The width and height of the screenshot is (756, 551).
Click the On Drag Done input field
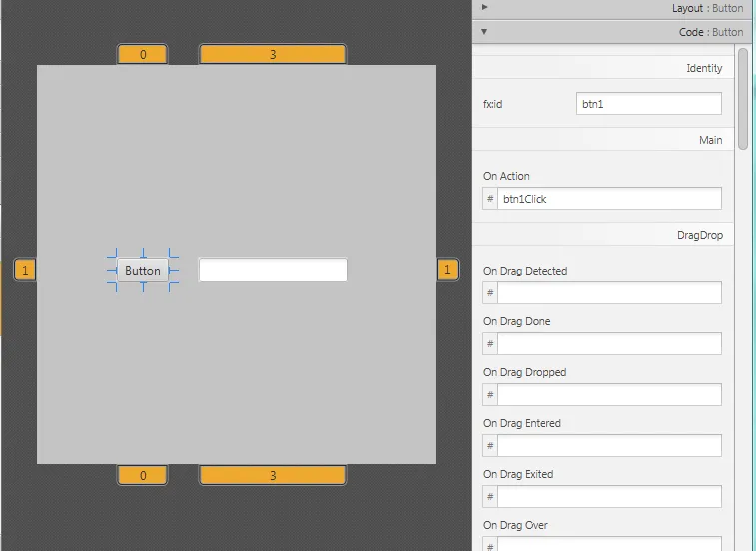609,343
